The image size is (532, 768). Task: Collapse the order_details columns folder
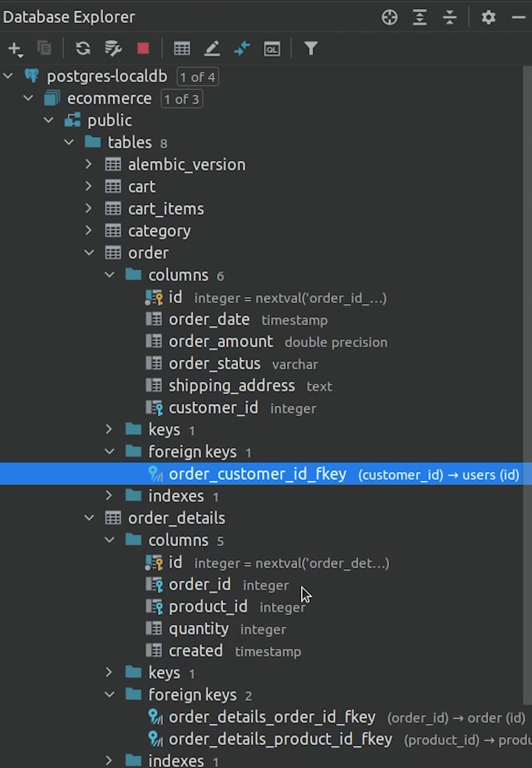(109, 540)
